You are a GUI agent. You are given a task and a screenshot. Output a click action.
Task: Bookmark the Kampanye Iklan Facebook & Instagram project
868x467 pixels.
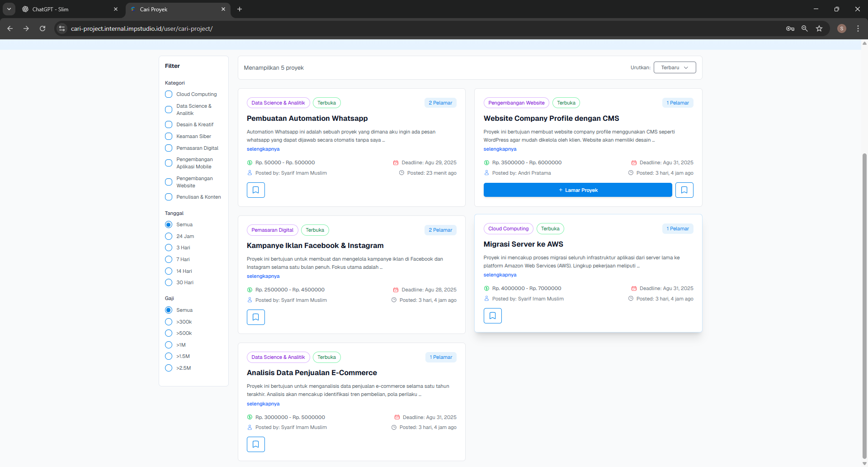(255, 317)
